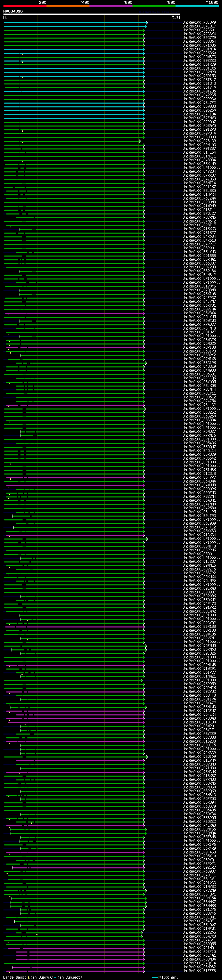Screen dimensions: 222x980
Task: Choose hit UniRef100_A9RNR8
Action: (x=199, y=72)
